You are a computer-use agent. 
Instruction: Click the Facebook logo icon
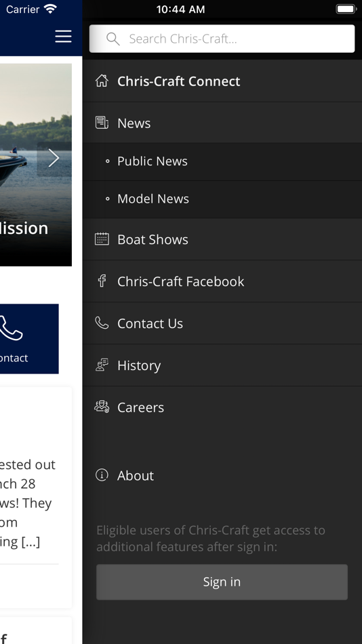coord(102,281)
